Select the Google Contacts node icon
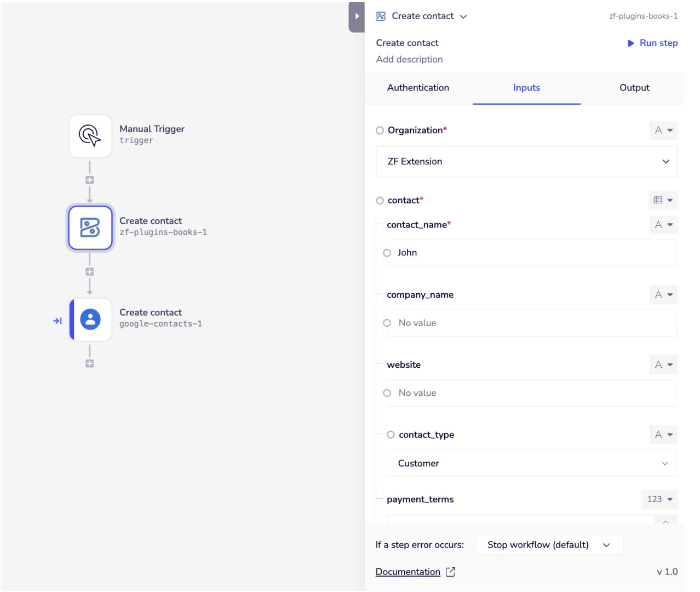This screenshot has width=700, height=592. point(91,319)
